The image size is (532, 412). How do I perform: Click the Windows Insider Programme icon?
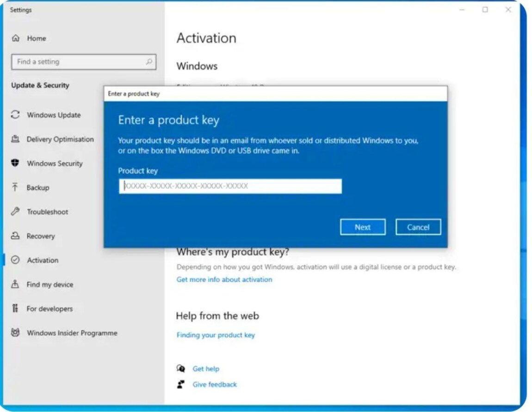15,333
